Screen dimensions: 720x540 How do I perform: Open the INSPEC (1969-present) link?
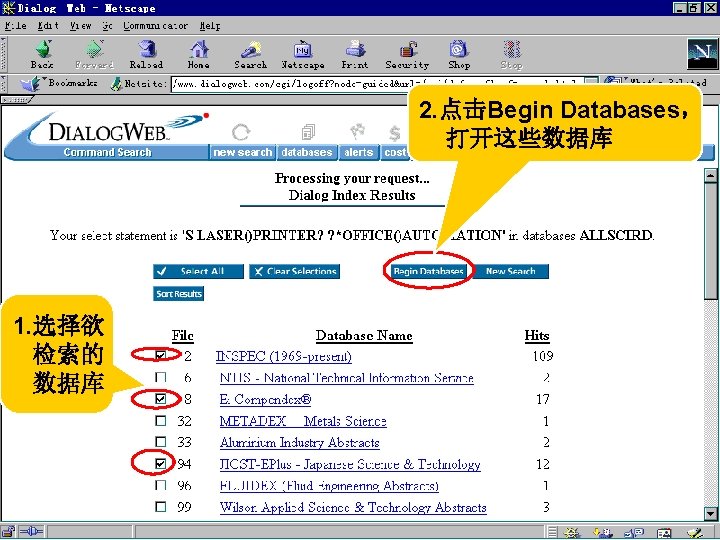284,356
